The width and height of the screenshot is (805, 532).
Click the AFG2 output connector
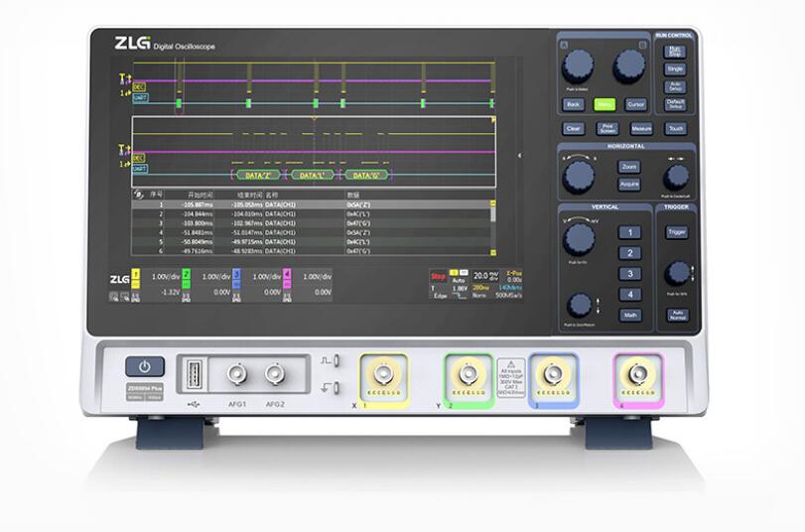pyautogui.click(x=275, y=374)
